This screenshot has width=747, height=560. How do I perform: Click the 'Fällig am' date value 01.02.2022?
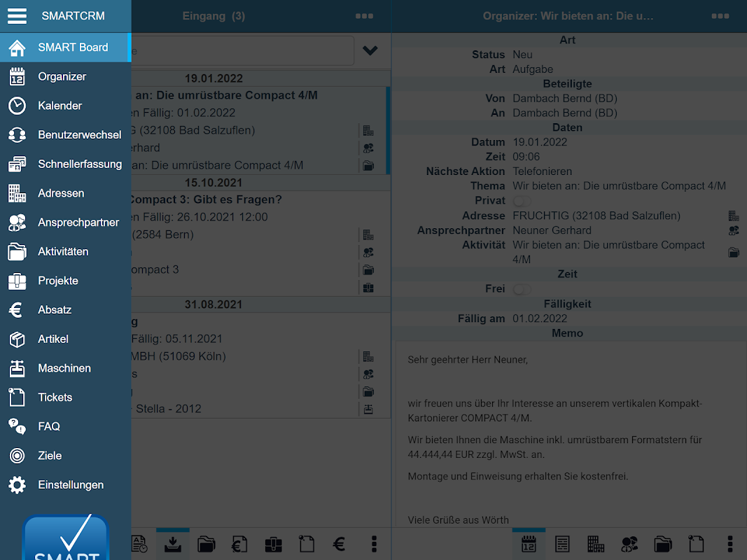pos(540,318)
